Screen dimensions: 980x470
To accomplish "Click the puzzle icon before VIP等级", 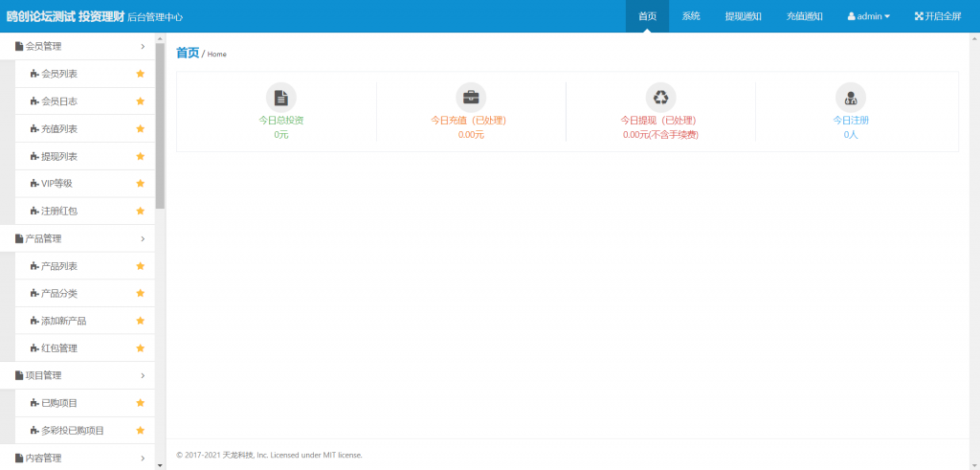I will [x=34, y=183].
